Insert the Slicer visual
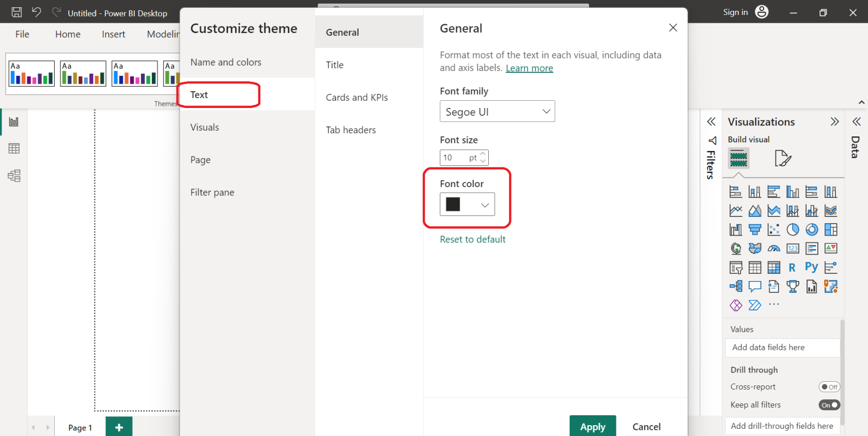This screenshot has height=436, width=868. coord(736,268)
